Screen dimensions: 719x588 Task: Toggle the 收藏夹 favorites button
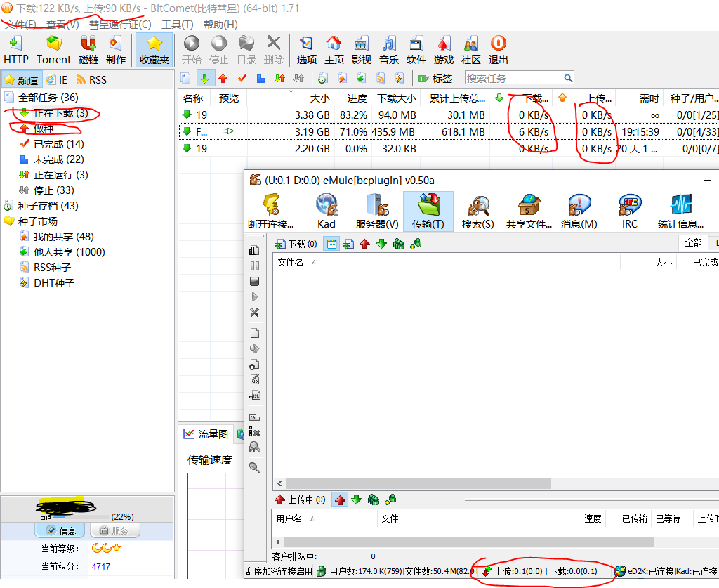click(x=154, y=50)
